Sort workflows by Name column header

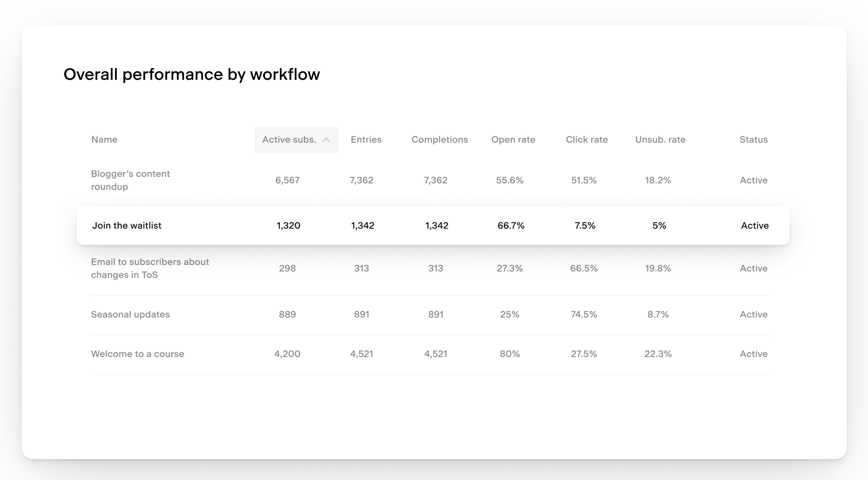104,139
